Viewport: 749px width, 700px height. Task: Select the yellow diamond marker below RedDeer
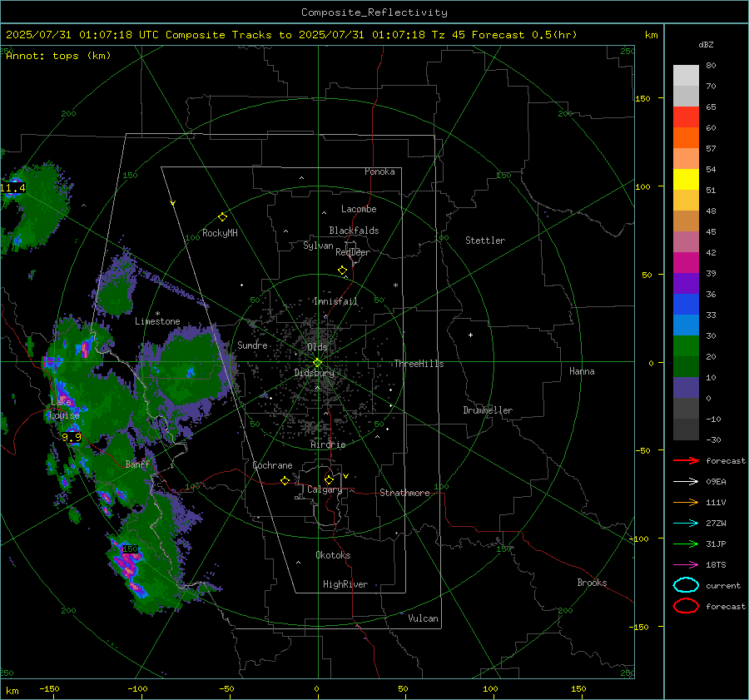point(342,271)
